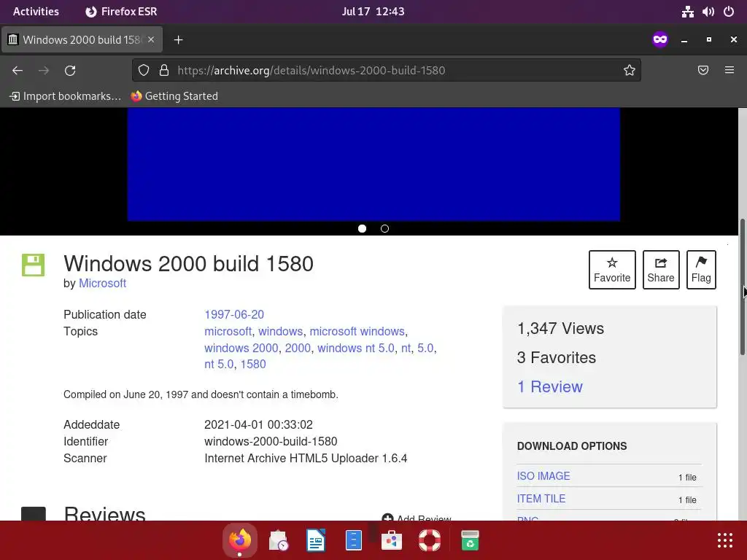Image resolution: width=747 pixels, height=560 pixels.
Task: Open the 'nt 5.0' topic link
Action: point(219,365)
